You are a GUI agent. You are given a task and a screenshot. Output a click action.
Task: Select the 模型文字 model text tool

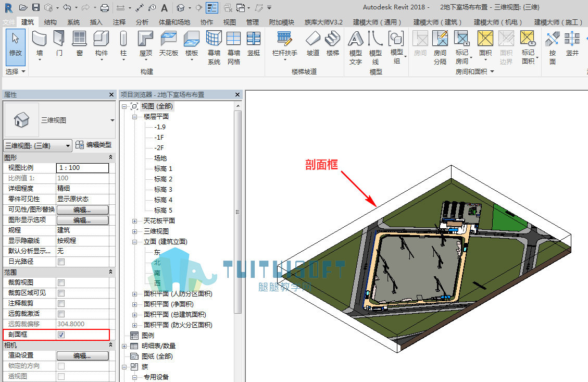coord(356,47)
